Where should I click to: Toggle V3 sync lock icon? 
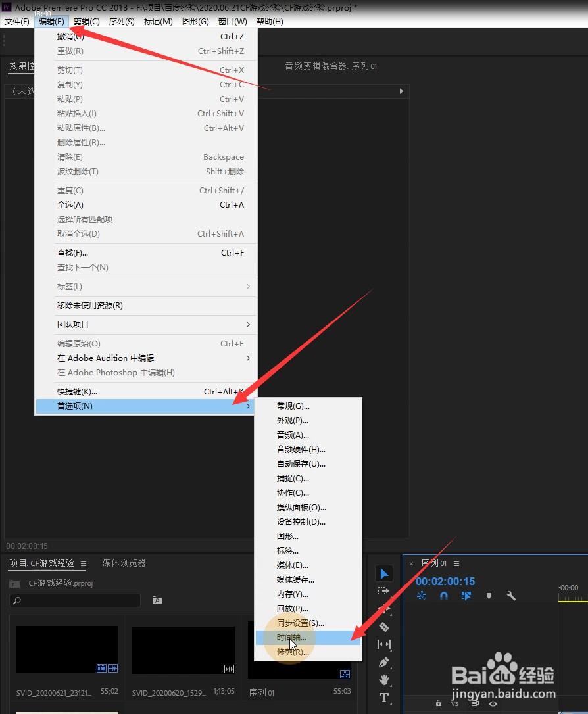pos(475,703)
